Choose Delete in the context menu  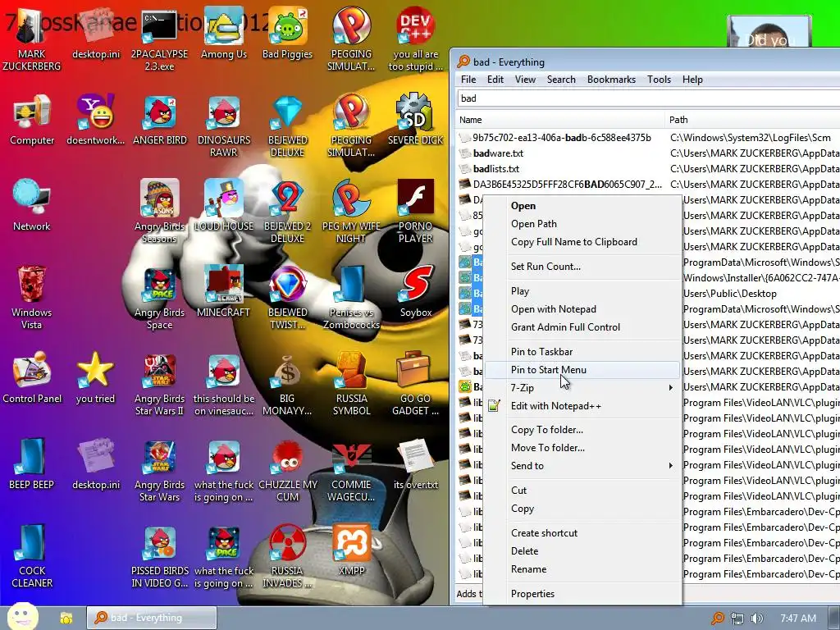[x=582, y=550]
